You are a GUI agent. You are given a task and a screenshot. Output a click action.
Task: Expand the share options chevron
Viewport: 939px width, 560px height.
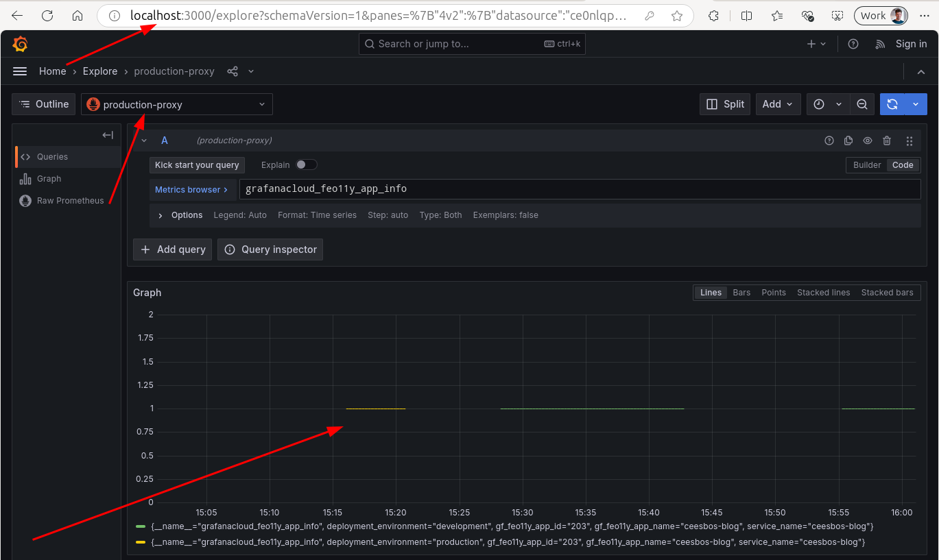pyautogui.click(x=251, y=71)
